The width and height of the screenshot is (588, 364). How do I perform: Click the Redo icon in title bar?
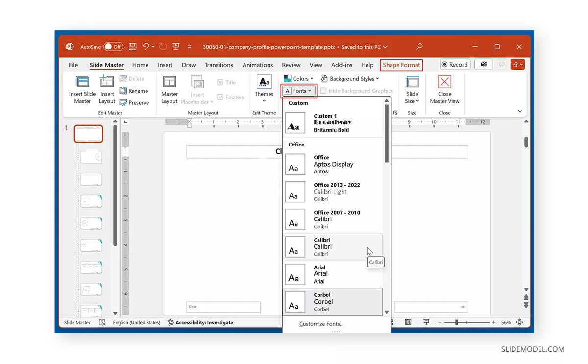tap(163, 47)
